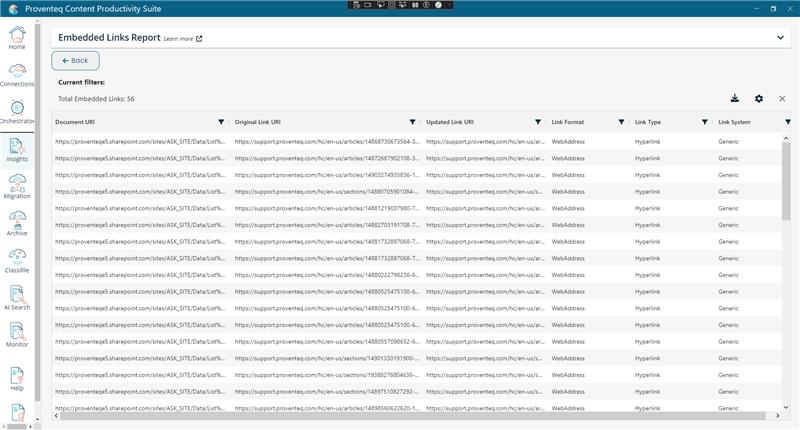
Task: Select original link ending 14903274935836-1
Action: (327, 175)
